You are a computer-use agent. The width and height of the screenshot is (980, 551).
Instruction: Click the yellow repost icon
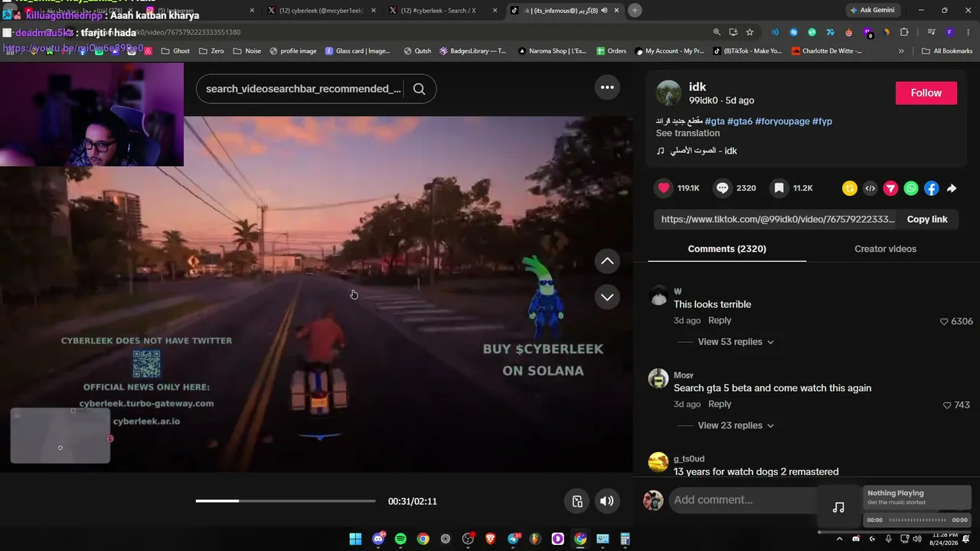pyautogui.click(x=849, y=188)
